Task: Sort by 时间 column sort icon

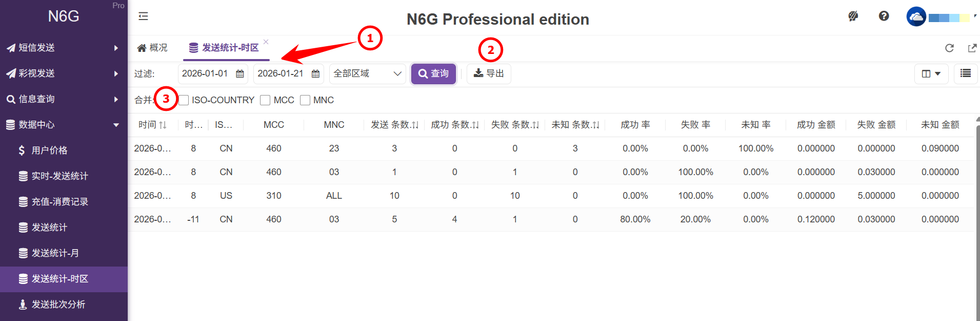Action: click(x=163, y=125)
